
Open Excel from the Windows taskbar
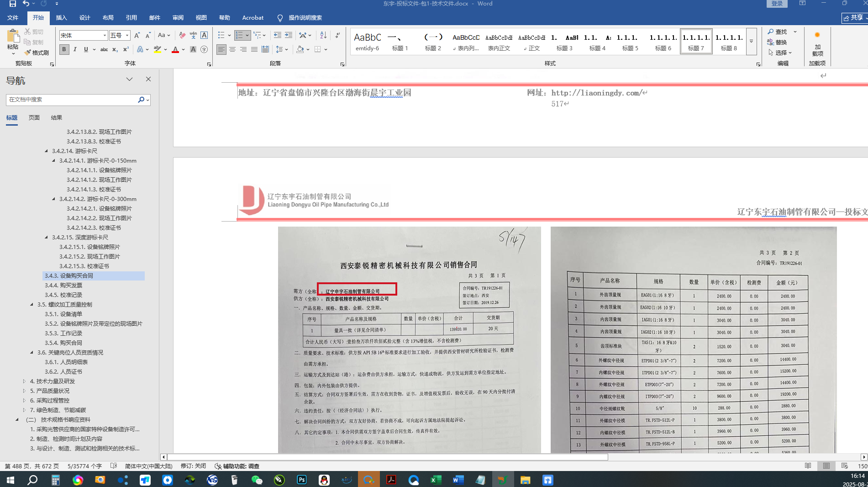coord(436,480)
